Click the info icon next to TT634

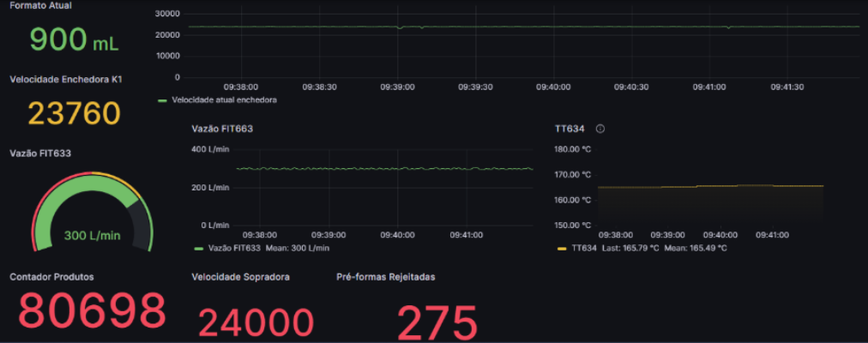[x=600, y=129]
